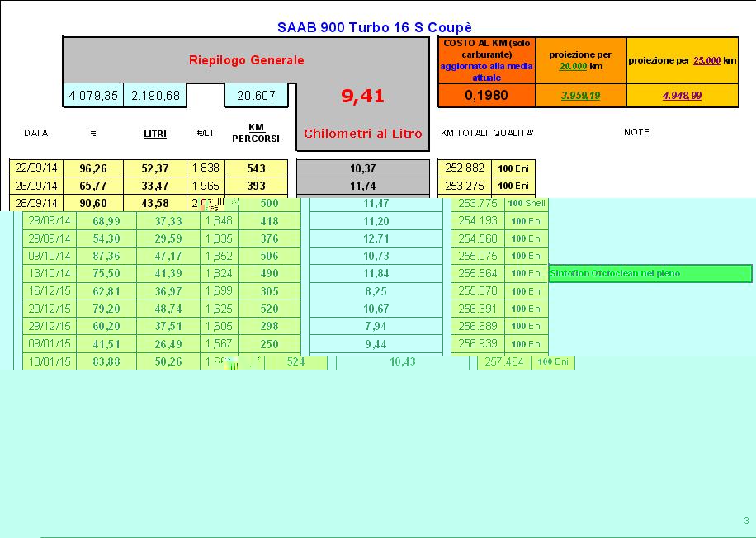Viewport: 756px width, 538px height.
Task: Select the 100 Shell quality cell
Action: point(527,204)
